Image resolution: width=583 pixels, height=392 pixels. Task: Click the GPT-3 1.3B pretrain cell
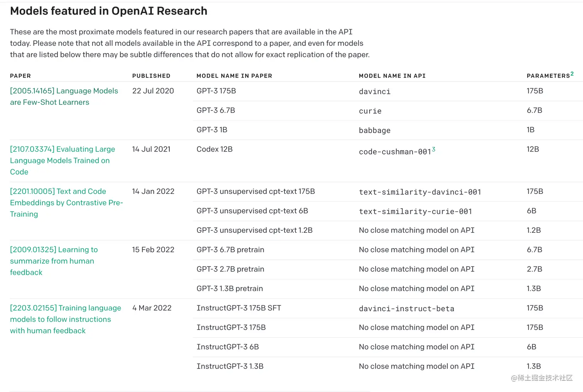coord(230,289)
